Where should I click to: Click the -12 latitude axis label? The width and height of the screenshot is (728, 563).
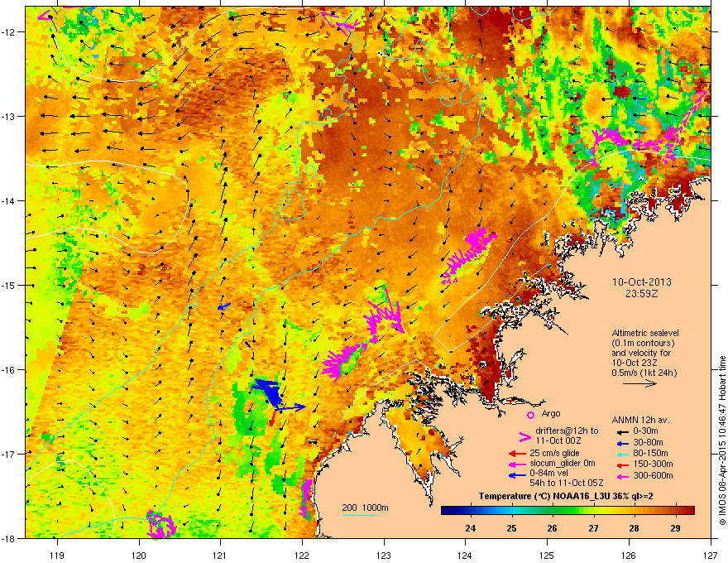pyautogui.click(x=8, y=32)
